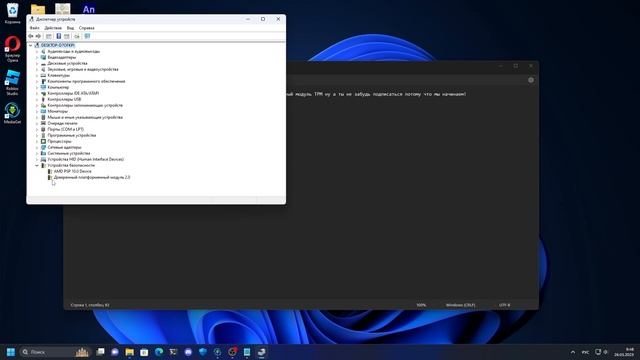The image size is (640, 360).
Task: Show hidden system tray icons
Action: tap(573, 352)
